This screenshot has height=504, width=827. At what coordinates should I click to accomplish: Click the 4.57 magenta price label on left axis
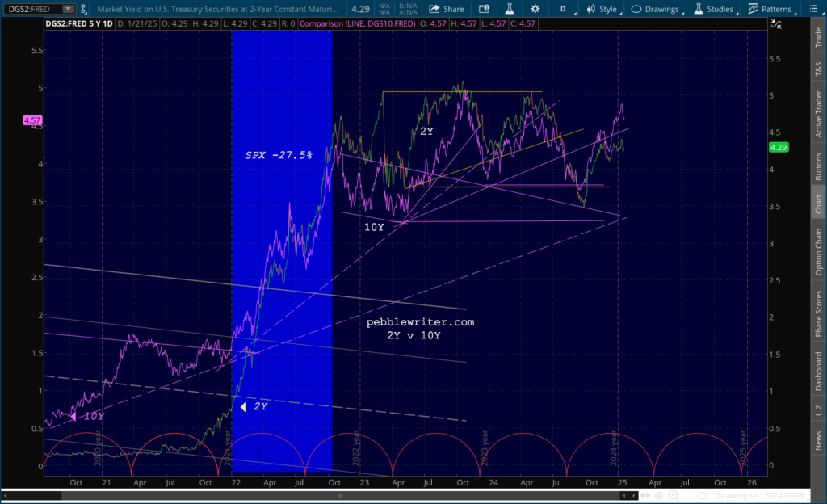click(x=32, y=120)
